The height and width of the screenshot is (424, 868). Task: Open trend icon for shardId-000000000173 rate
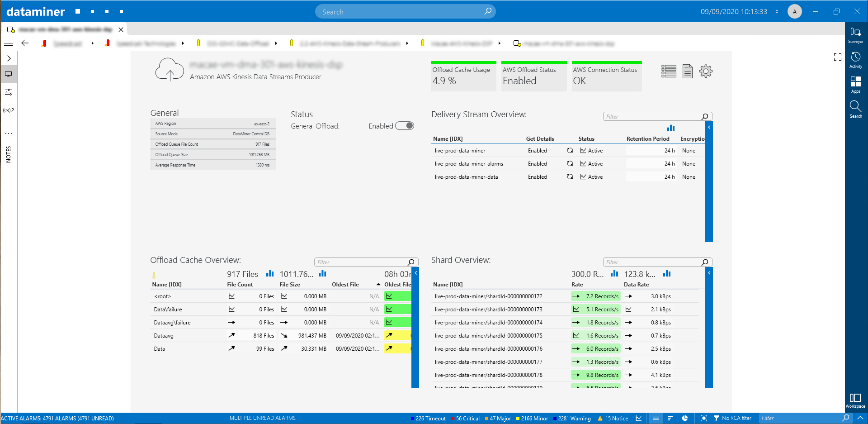coord(576,310)
